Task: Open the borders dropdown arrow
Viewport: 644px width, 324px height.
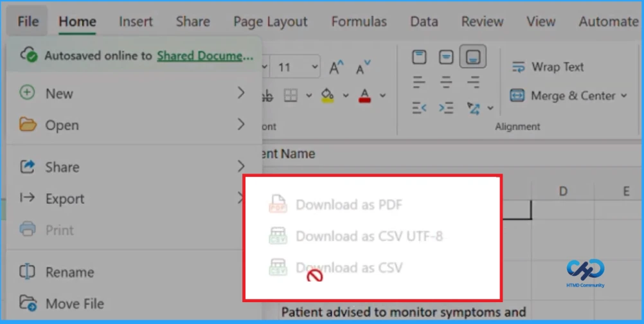Action: (309, 96)
